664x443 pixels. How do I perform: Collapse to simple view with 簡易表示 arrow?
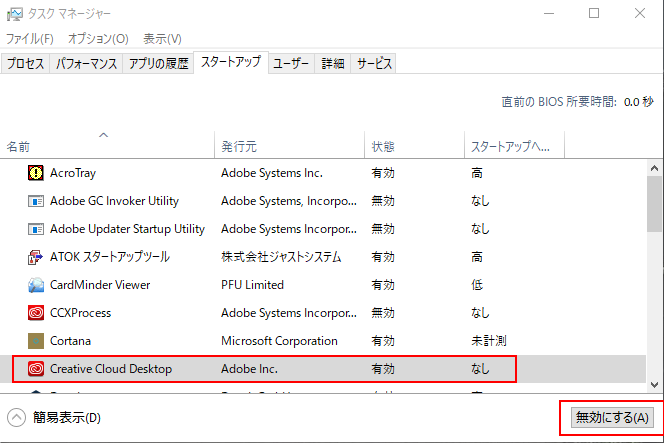click(17, 417)
